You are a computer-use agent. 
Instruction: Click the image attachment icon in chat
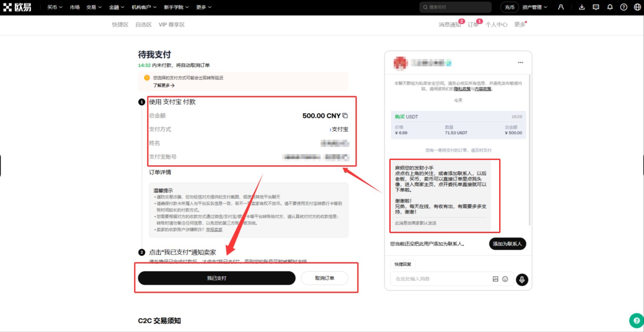tap(495, 279)
